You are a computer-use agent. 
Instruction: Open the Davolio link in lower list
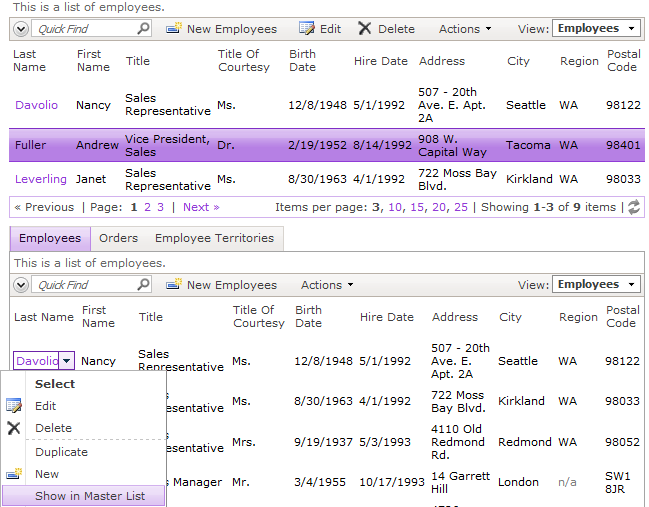36,361
